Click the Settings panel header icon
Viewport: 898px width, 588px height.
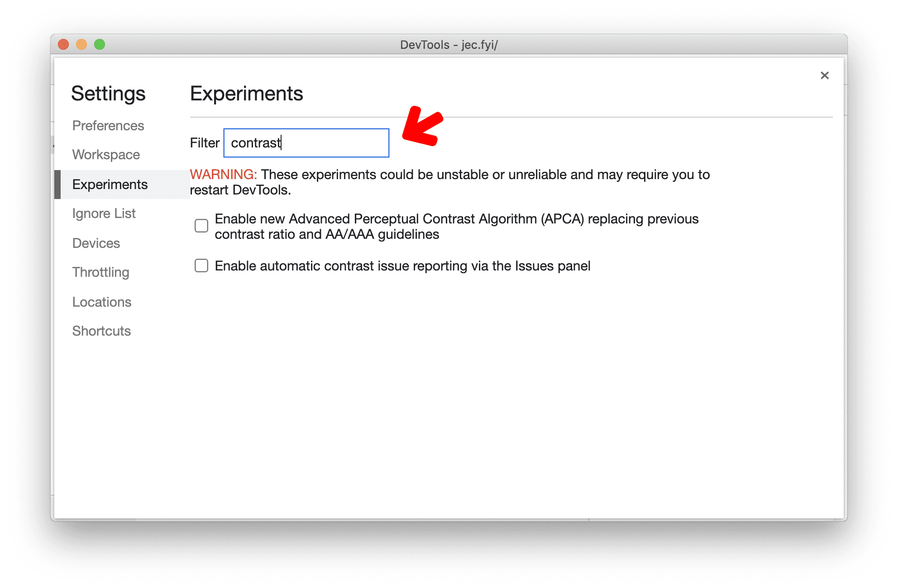coord(825,76)
